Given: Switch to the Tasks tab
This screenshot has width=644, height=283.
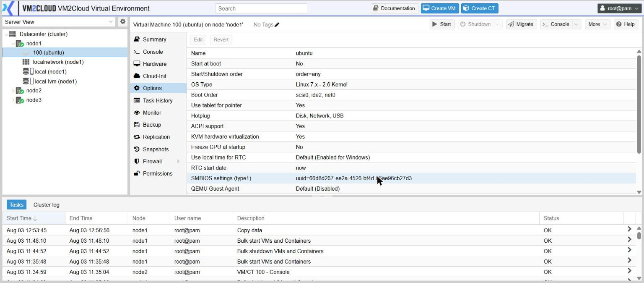Looking at the screenshot, I should click(x=16, y=204).
